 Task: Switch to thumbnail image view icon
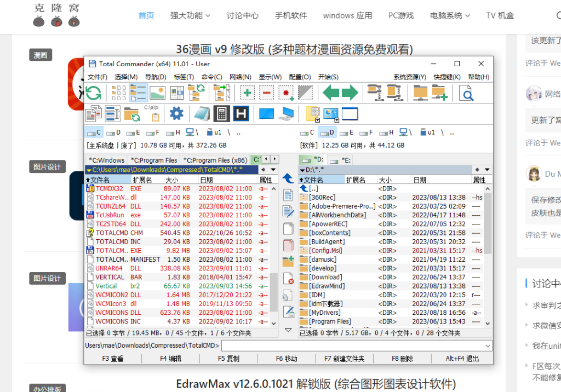pyautogui.click(x=157, y=93)
